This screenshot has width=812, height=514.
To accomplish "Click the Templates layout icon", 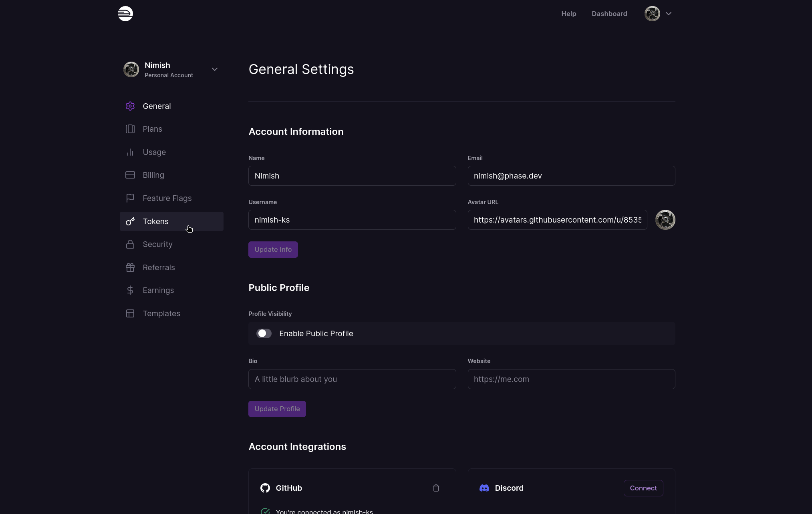I will coord(130,313).
